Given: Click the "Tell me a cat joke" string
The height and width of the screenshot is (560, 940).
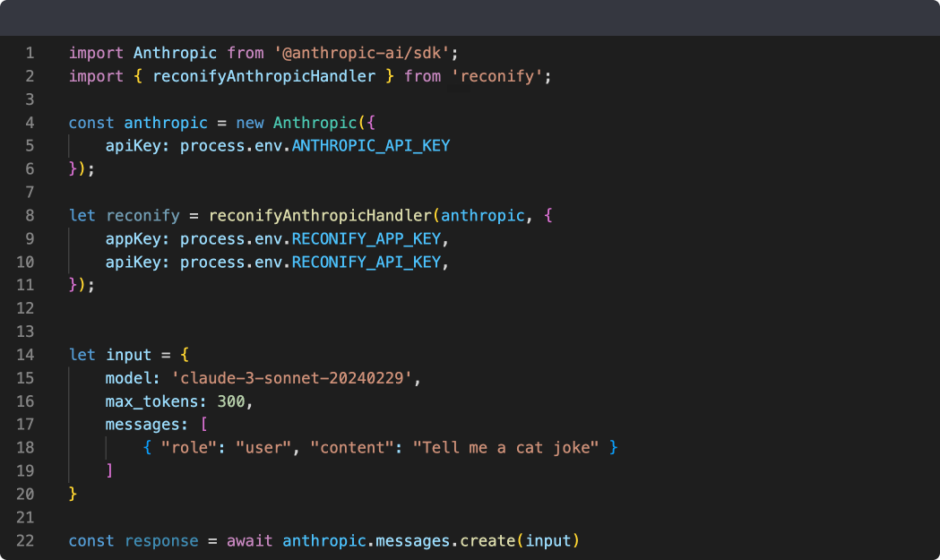Looking at the screenshot, I should click(x=505, y=447).
